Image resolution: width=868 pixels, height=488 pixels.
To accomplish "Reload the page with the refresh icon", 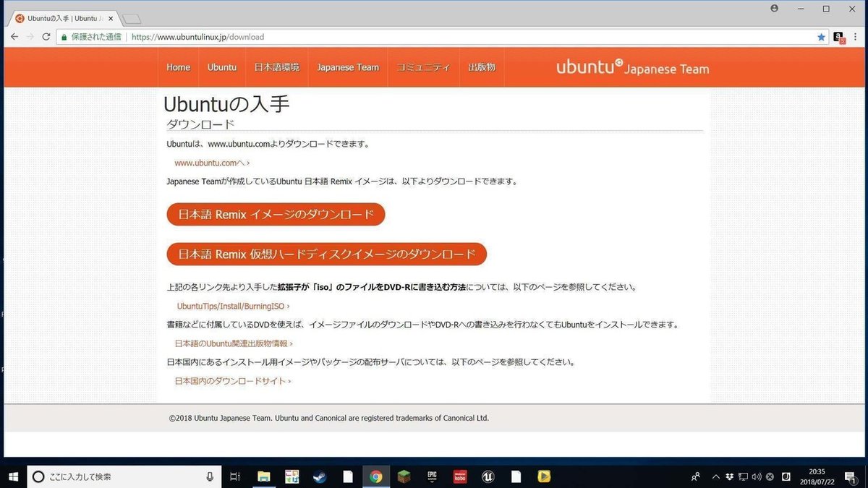I will (x=46, y=37).
